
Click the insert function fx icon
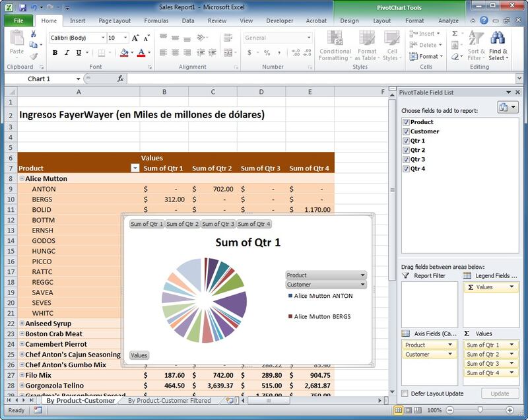(x=120, y=79)
